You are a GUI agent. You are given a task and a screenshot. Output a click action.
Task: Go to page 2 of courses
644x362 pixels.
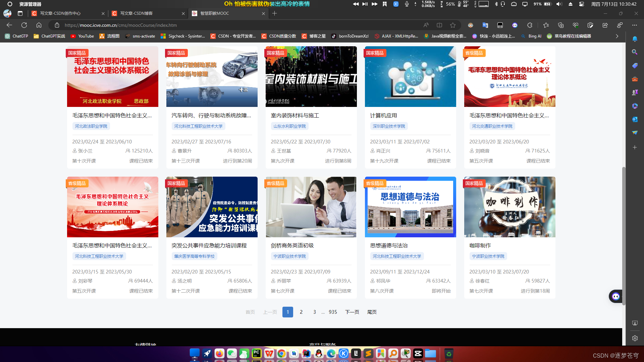pyautogui.click(x=301, y=312)
